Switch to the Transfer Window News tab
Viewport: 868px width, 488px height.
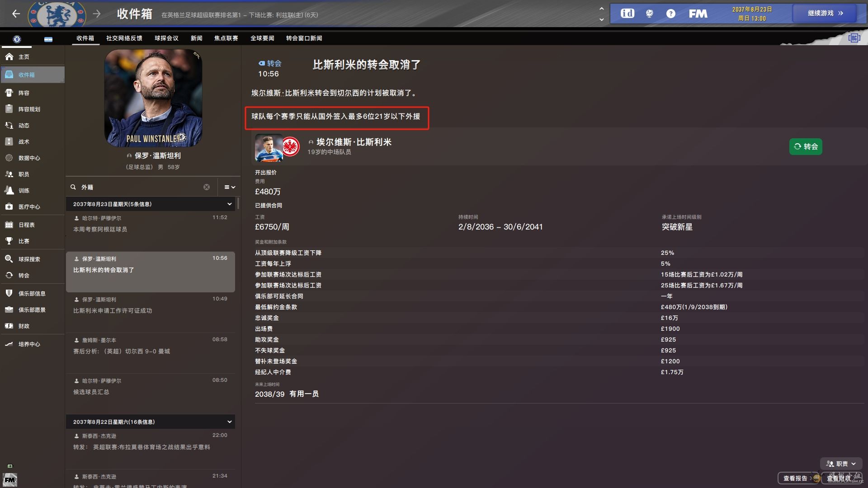pyautogui.click(x=304, y=38)
